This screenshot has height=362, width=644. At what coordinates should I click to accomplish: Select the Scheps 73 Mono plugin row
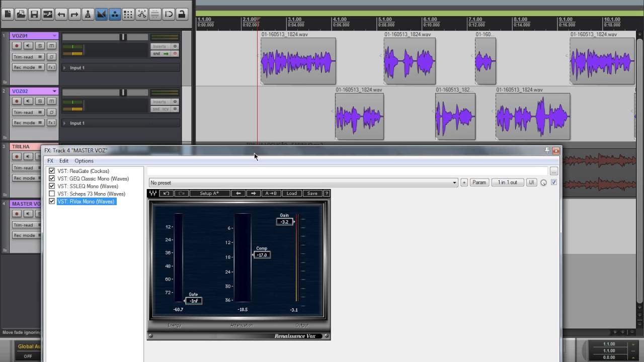91,194
